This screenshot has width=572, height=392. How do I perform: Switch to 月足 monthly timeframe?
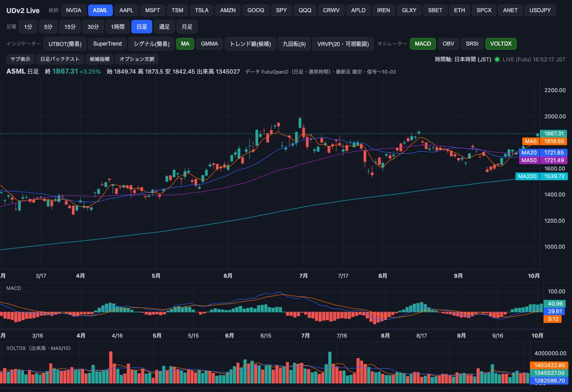(187, 27)
